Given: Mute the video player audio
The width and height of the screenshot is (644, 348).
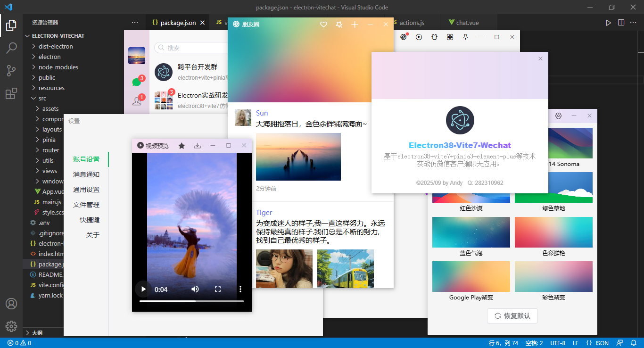Looking at the screenshot, I should 195,289.
